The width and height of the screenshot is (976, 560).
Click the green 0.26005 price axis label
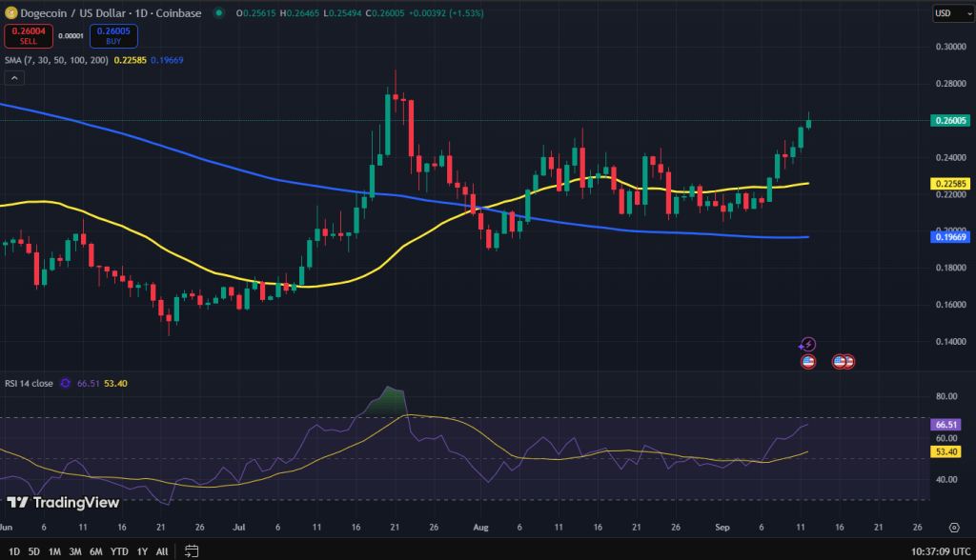[x=950, y=120]
